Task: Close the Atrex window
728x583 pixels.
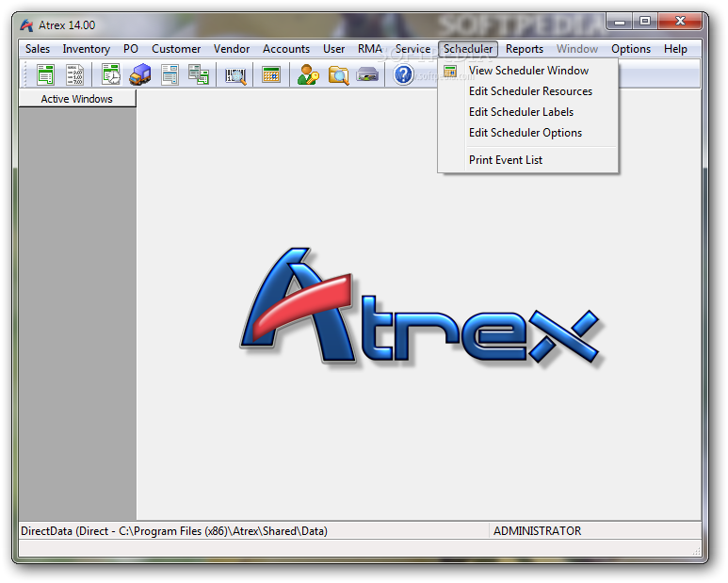Action: tap(680, 22)
